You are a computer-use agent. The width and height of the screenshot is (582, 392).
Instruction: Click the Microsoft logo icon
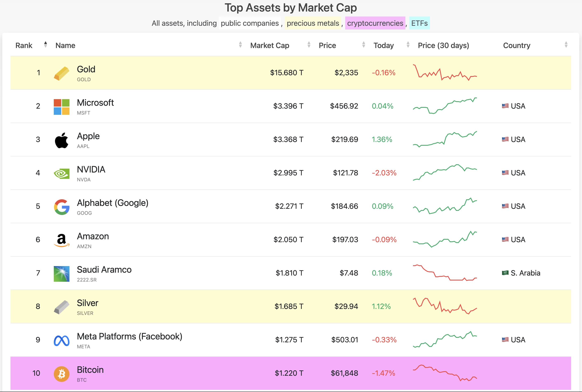click(x=61, y=107)
